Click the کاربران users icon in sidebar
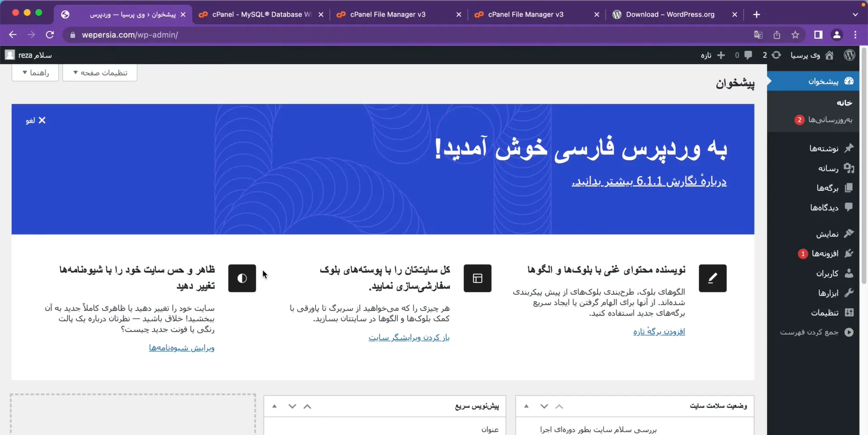Viewport: 868px width, 435px height. pos(849,273)
